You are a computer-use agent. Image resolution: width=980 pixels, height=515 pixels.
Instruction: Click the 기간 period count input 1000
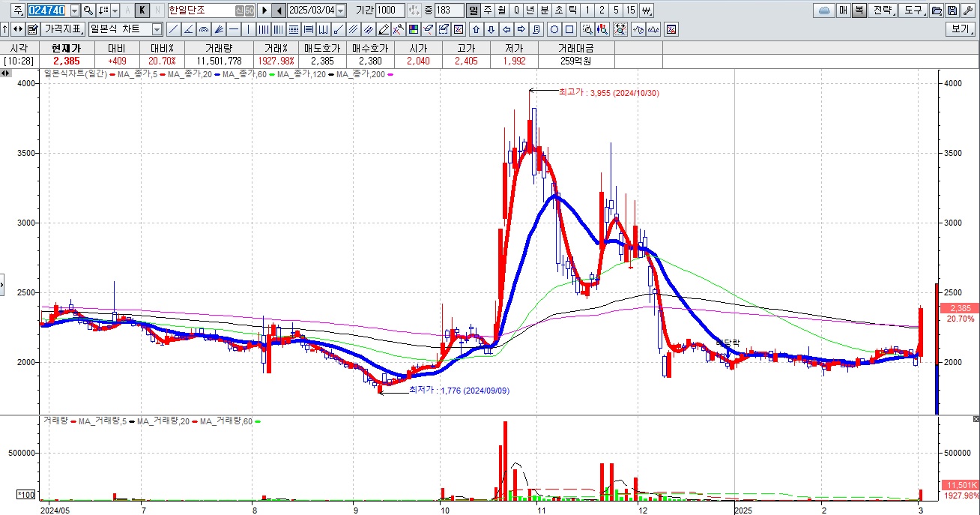[x=390, y=10]
